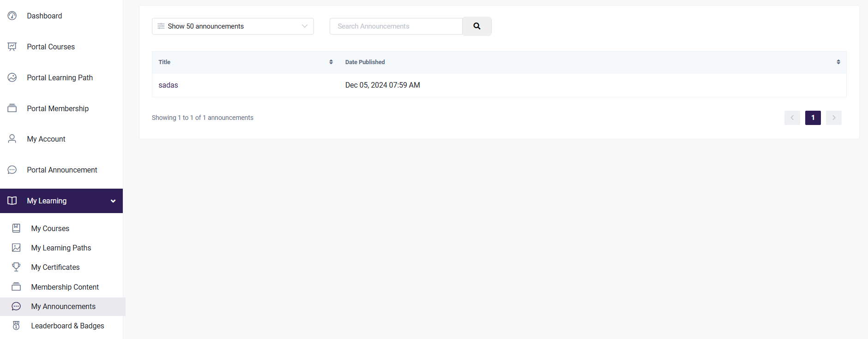The height and width of the screenshot is (339, 868).
Task: Open Dashboard in the sidebar
Action: click(44, 16)
